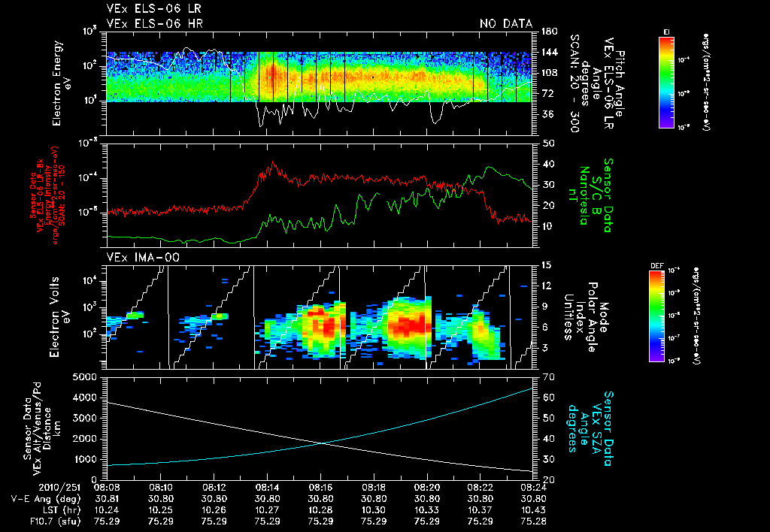770x532 pixels.
Task: Click the crossing point of altitude and SZA lines
Action: [322, 443]
